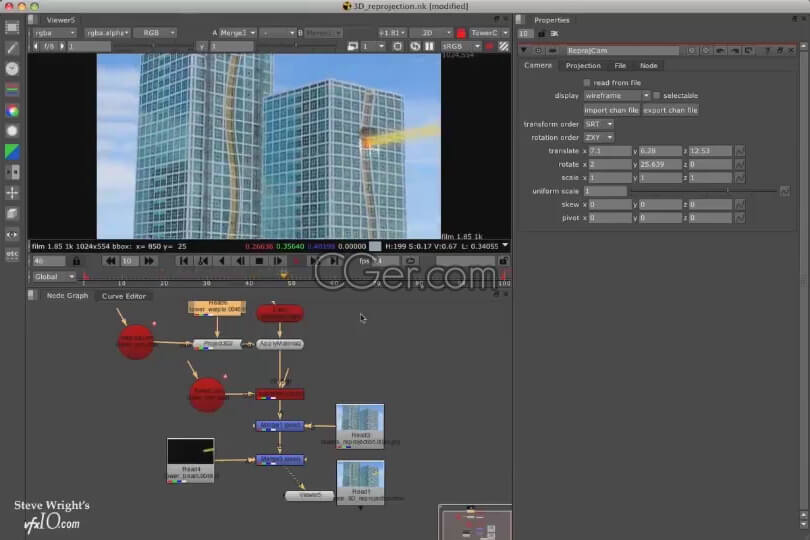Open the Channel nodes stripes icon
810x540 pixels.
[12, 89]
